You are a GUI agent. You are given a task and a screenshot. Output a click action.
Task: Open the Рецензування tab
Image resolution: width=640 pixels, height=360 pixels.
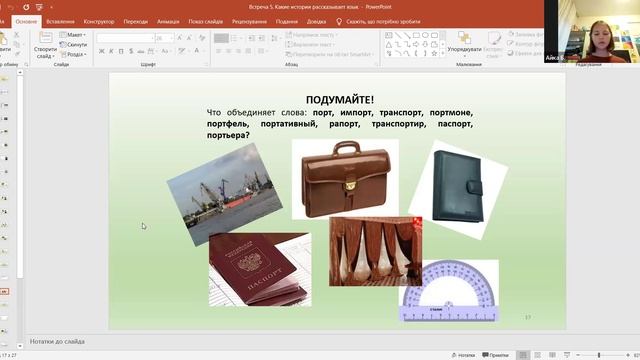tap(249, 22)
